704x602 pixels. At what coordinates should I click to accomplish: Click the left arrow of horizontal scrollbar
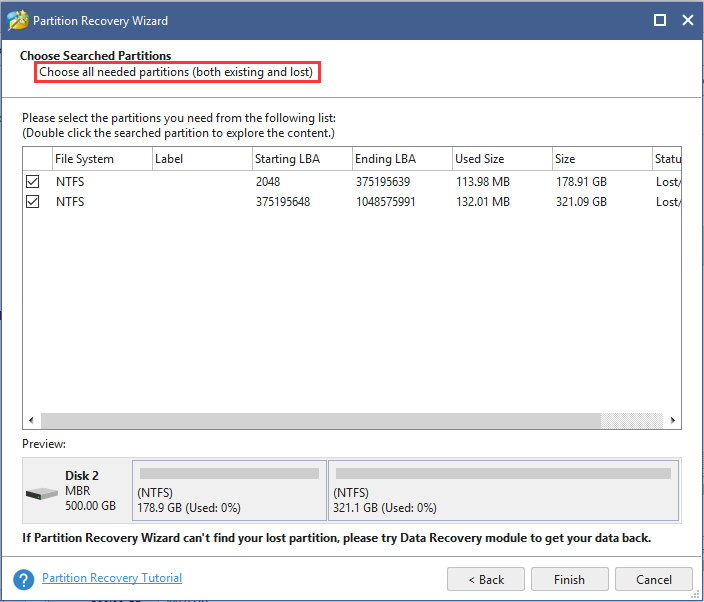(x=30, y=421)
